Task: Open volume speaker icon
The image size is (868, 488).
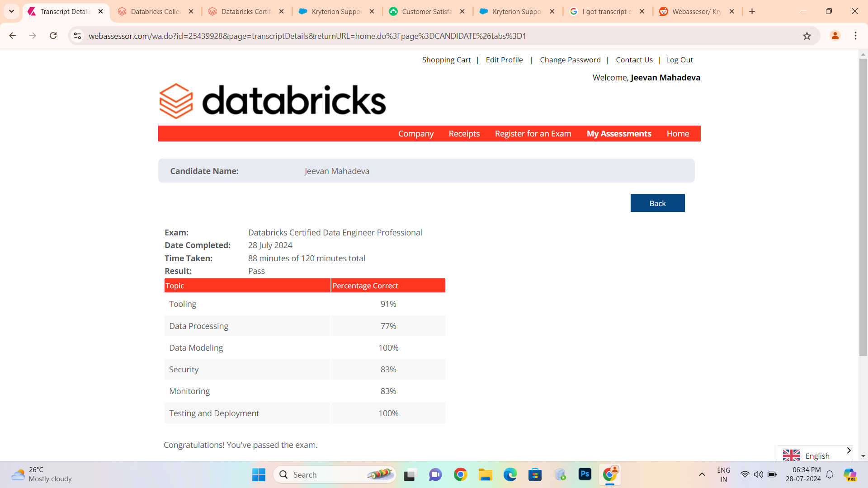Action: 758,474
